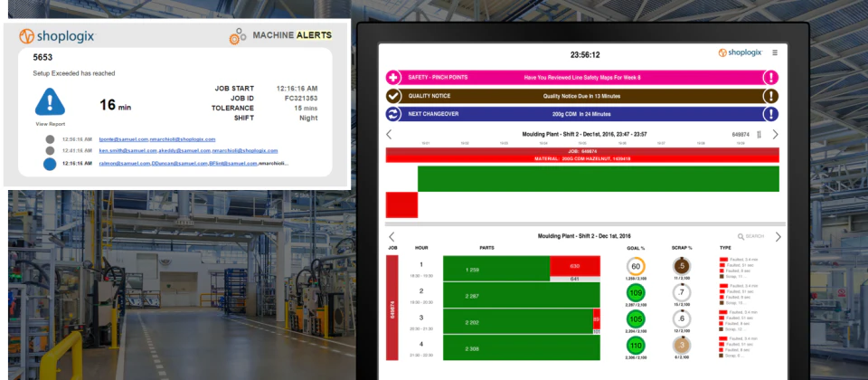Click the goal gauge showing 110
Image resolution: width=868 pixels, height=380 pixels.
(636, 346)
